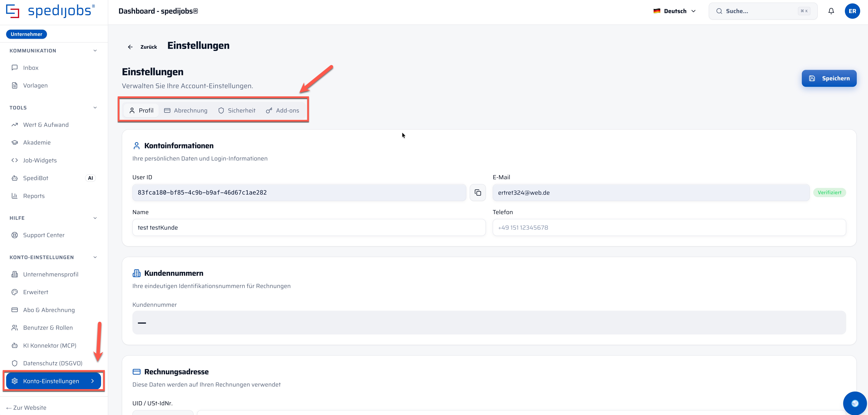Follow the Zur Website link
Image resolution: width=868 pixels, height=415 pixels.
26,408
